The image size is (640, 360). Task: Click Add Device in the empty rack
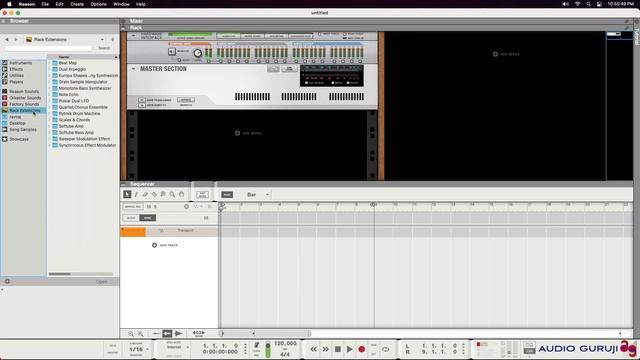coord(249,133)
